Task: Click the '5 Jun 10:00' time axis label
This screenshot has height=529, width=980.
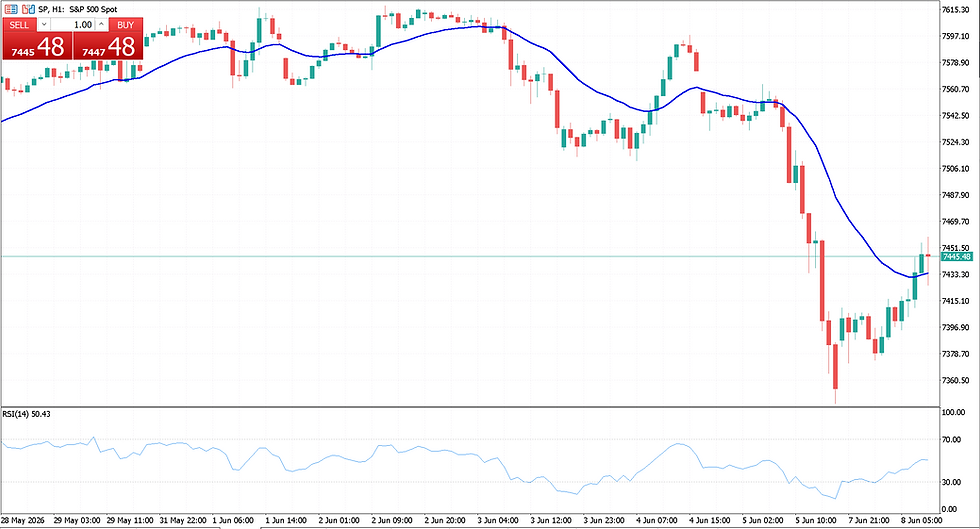Action: (x=816, y=520)
